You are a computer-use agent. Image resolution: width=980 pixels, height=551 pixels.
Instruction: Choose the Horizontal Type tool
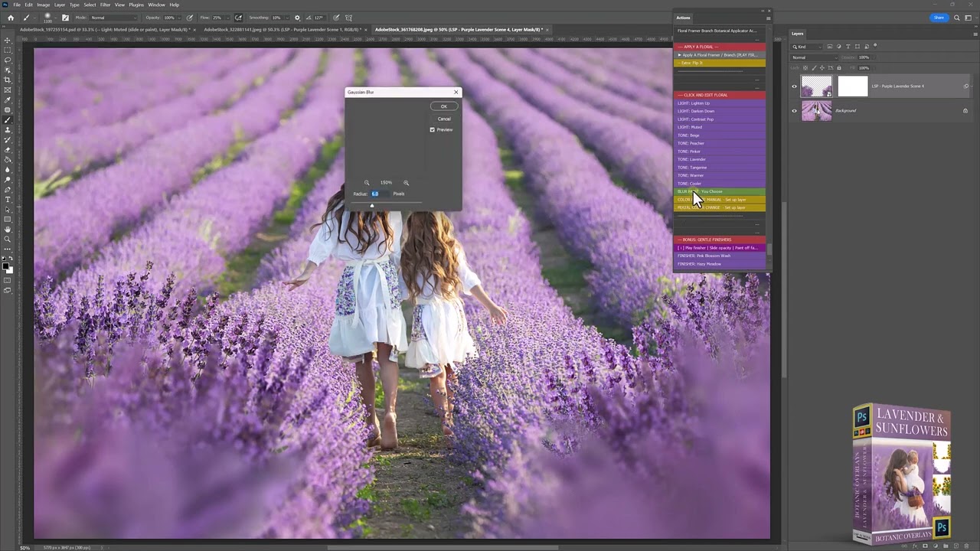point(8,200)
